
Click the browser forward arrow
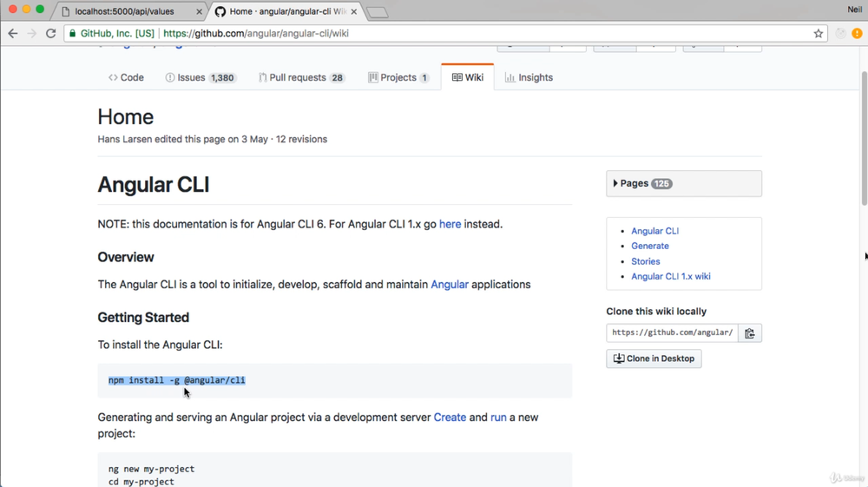[x=31, y=33]
